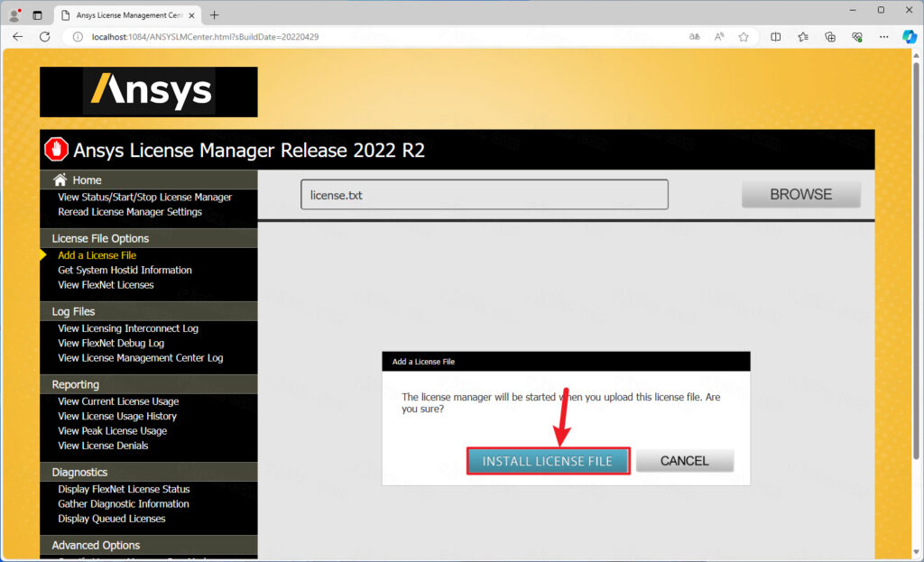Screen dimensions: 924x562
Task: Open the browser Settings and more menu
Action: tap(884, 36)
